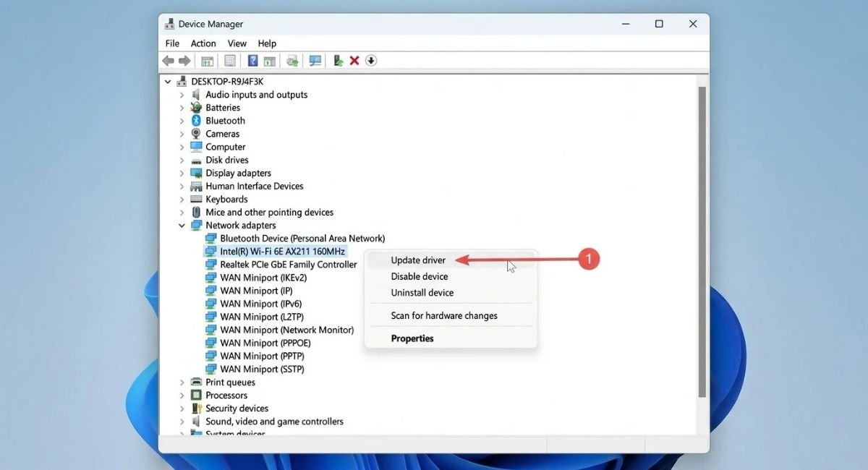This screenshot has width=868, height=470.
Task: Open the Help menu
Action: click(267, 43)
